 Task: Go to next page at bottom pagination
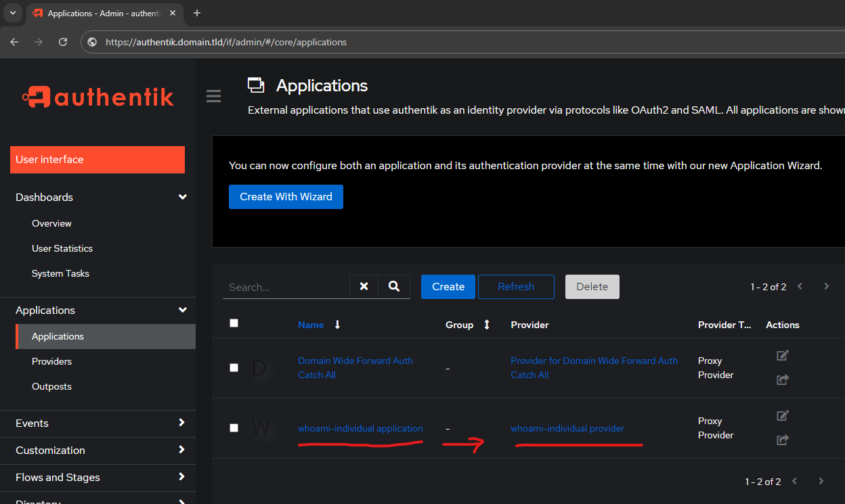821,481
